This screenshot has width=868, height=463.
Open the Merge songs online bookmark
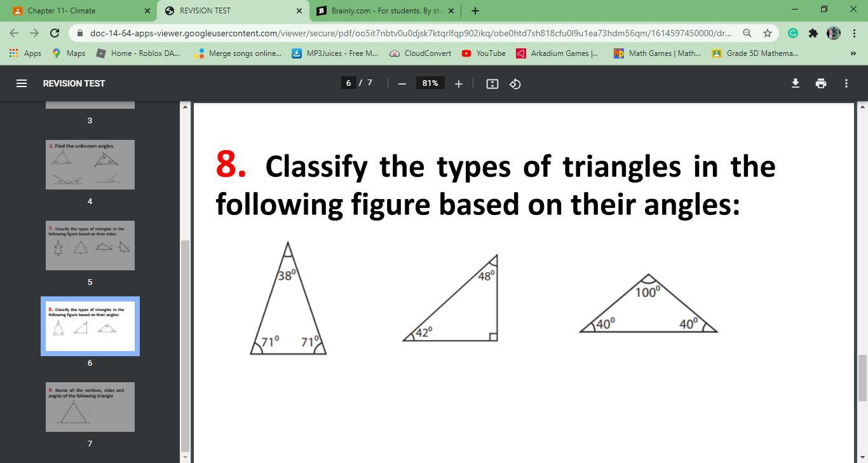coord(238,53)
